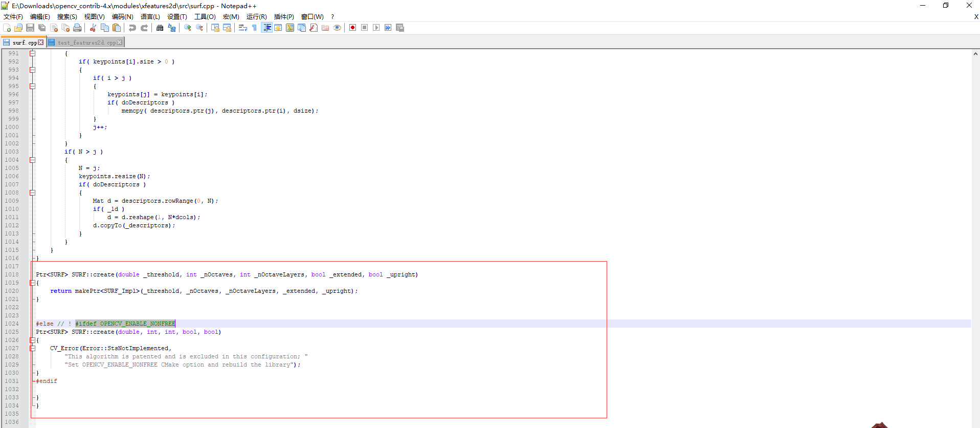Open the ? help menu
Screen dimensions: 980x428
point(332,17)
